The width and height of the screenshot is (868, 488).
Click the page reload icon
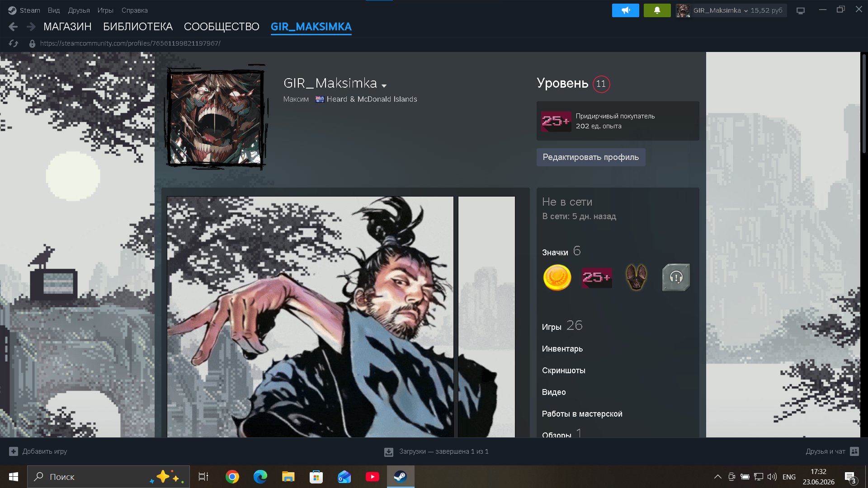(x=14, y=43)
